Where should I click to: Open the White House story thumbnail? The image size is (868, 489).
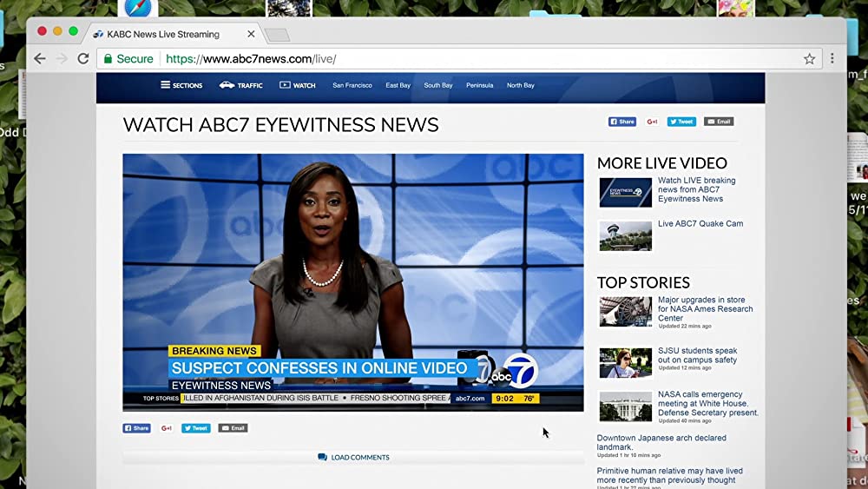626,406
